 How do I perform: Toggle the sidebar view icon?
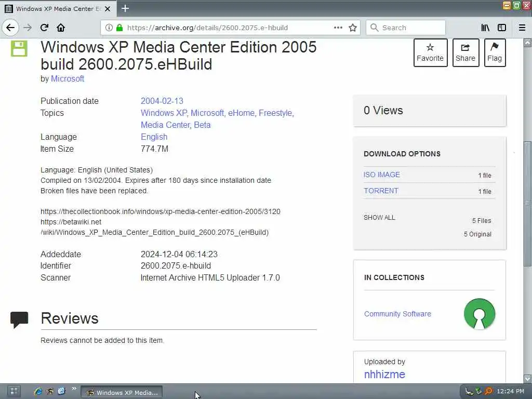click(502, 28)
